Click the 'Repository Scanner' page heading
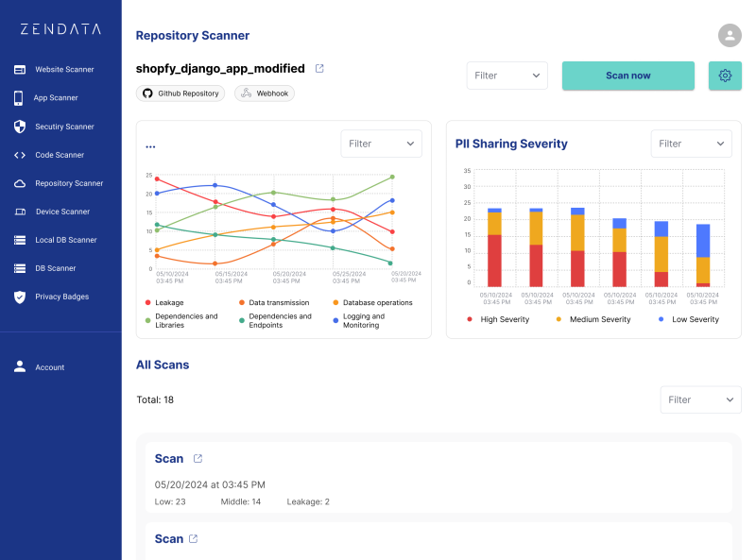The image size is (756, 560). (193, 35)
